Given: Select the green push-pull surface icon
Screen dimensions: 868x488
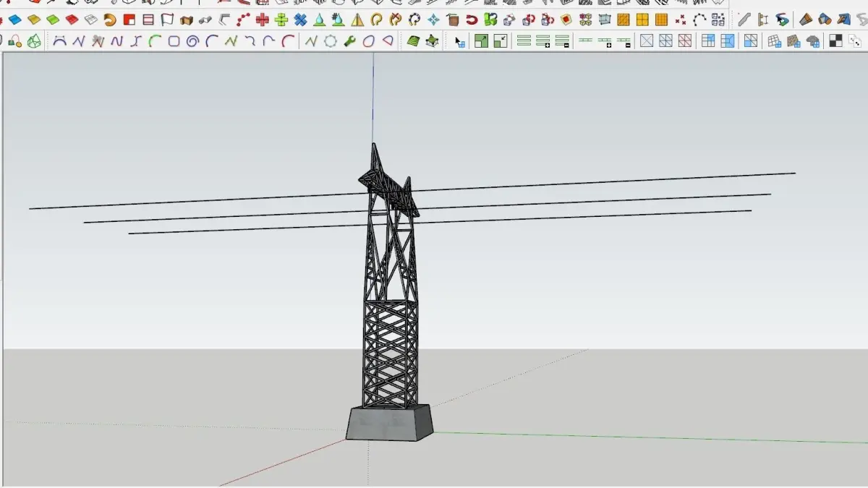Looking at the screenshot, I should point(52,20).
